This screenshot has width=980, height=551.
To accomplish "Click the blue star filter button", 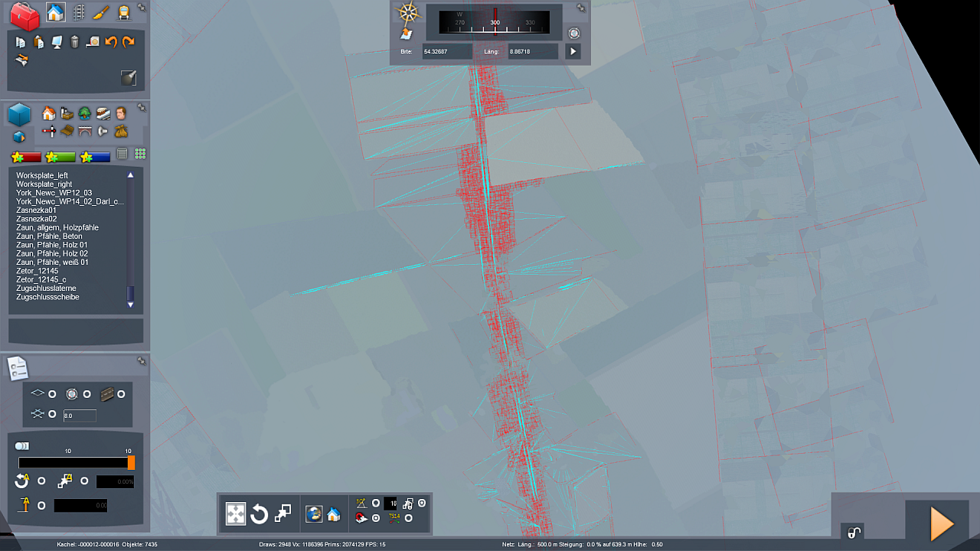I will pos(95,157).
